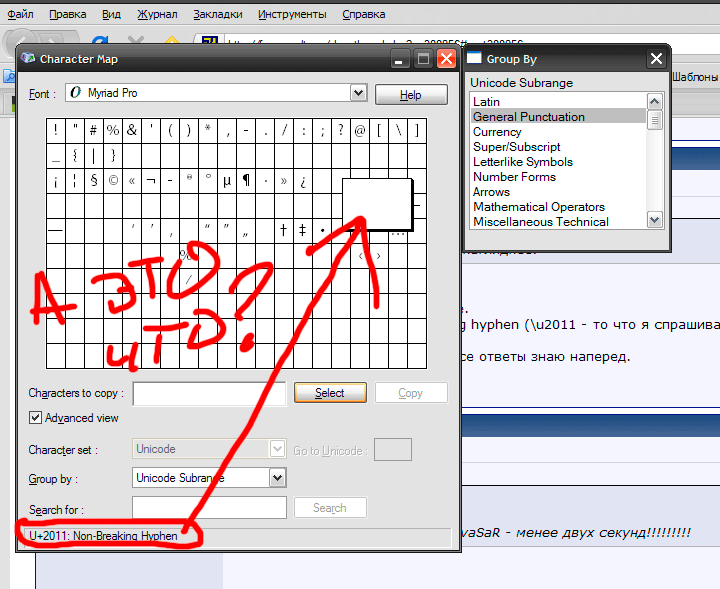Screen dimensions: 720x589
Task: Click the Search button
Action: pos(330,508)
